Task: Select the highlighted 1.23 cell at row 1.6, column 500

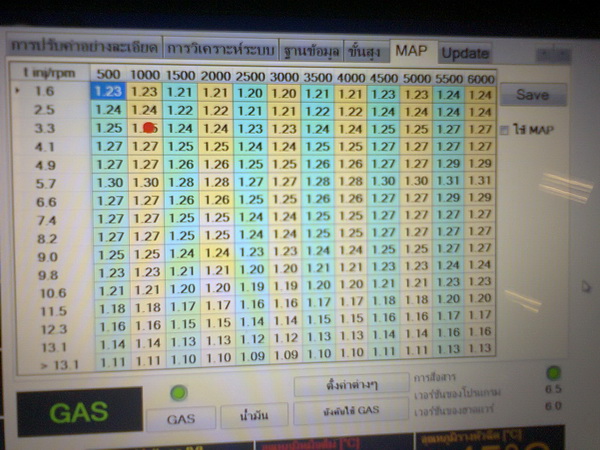Action: 108,91
